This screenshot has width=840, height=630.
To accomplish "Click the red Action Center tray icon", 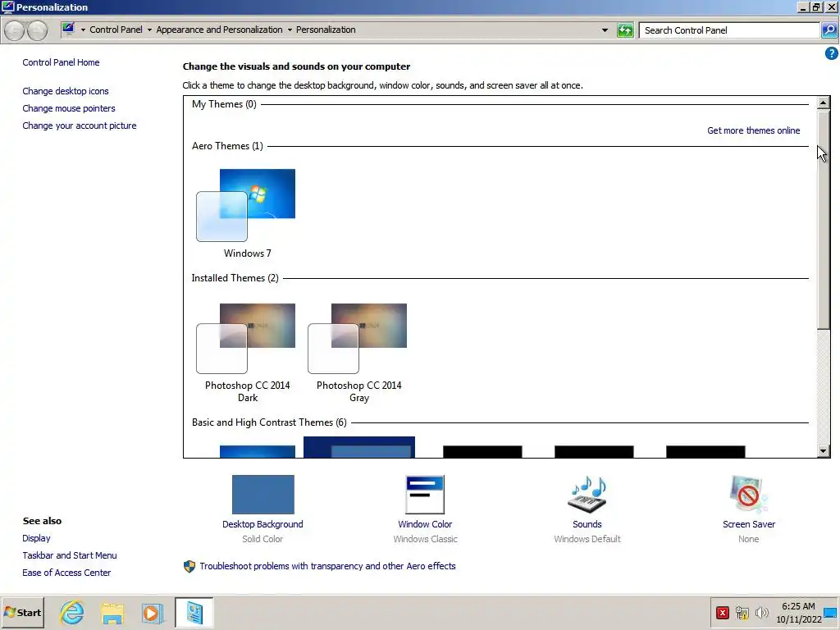I will tap(722, 612).
